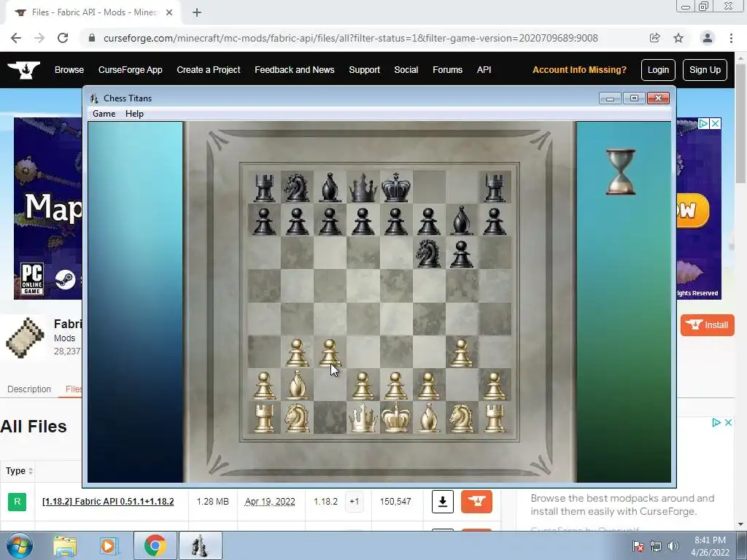Image resolution: width=747 pixels, height=560 pixels.
Task: Switch to Chrome in the taskbar
Action: [155, 545]
